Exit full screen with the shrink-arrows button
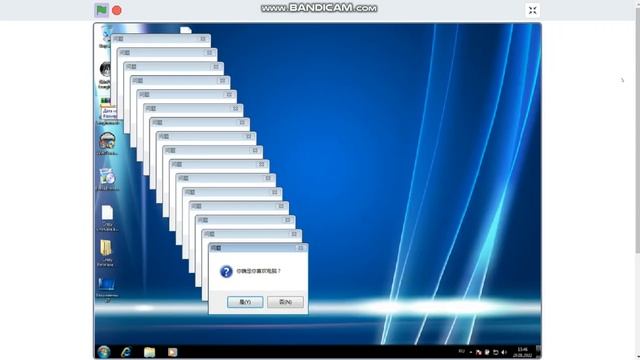The image size is (640, 360). tap(532, 10)
